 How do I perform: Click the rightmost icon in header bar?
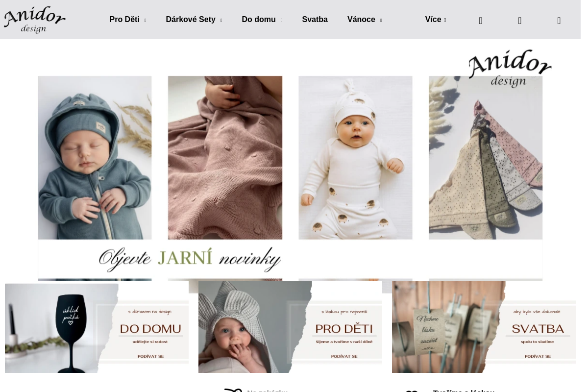pos(559,21)
